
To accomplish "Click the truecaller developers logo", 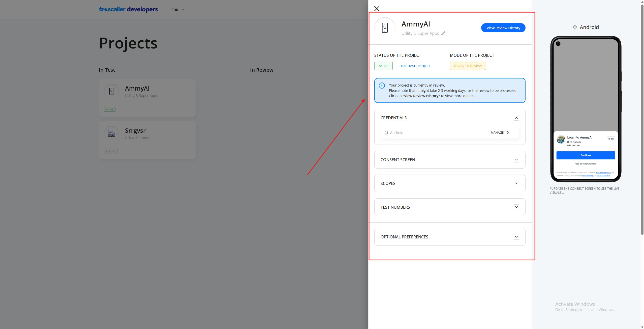I will click(128, 10).
